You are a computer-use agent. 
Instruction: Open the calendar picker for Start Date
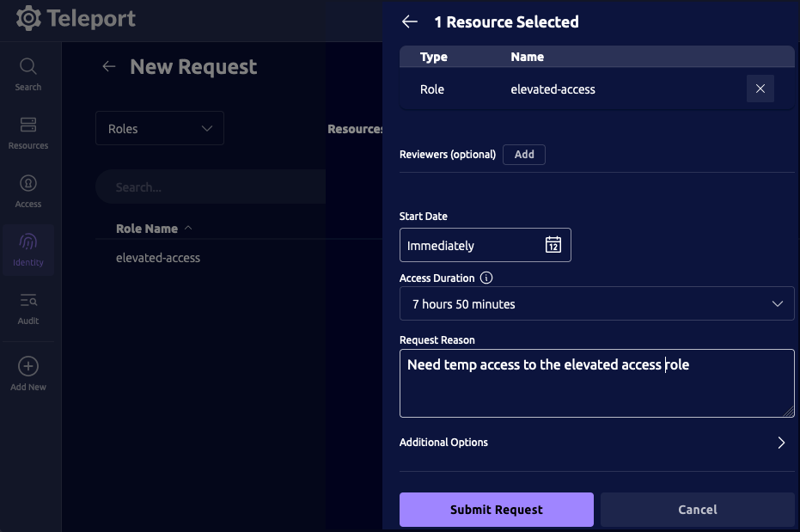click(553, 244)
